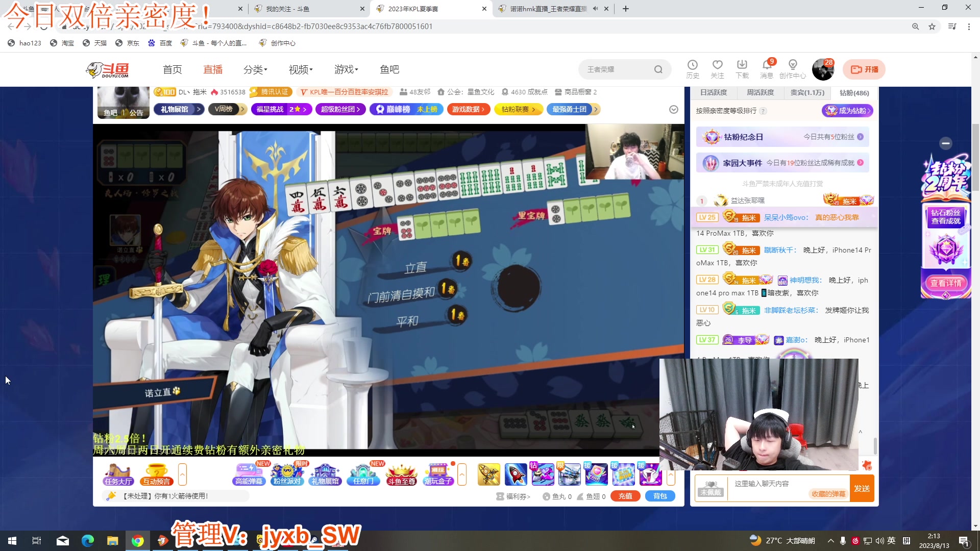The image size is (980, 551).
Task: Open creator center (创作中心) bulb icon
Action: tap(793, 69)
